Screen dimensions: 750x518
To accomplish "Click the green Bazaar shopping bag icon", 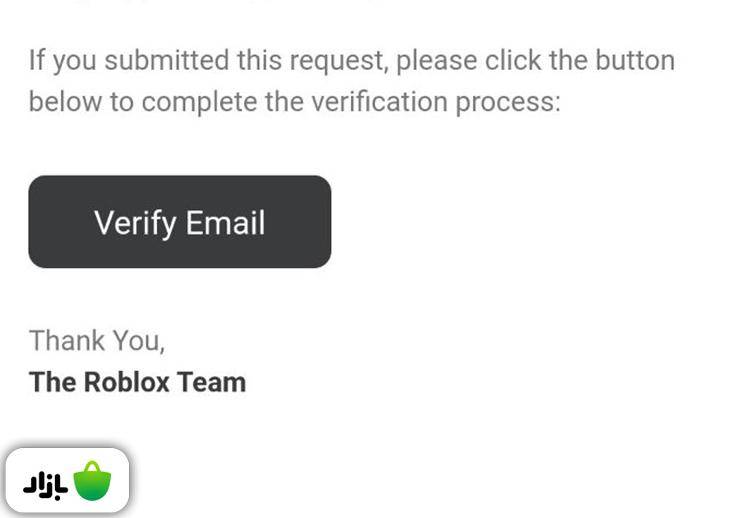I will pyautogui.click(x=92, y=481).
